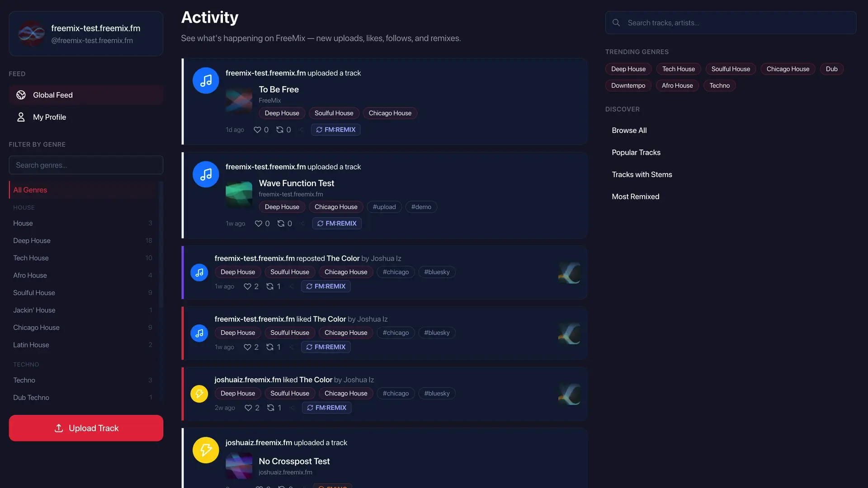Viewport: 868px width, 488px height.
Task: Click the repost icon on 'Wave Function Test'
Action: pyautogui.click(x=280, y=223)
